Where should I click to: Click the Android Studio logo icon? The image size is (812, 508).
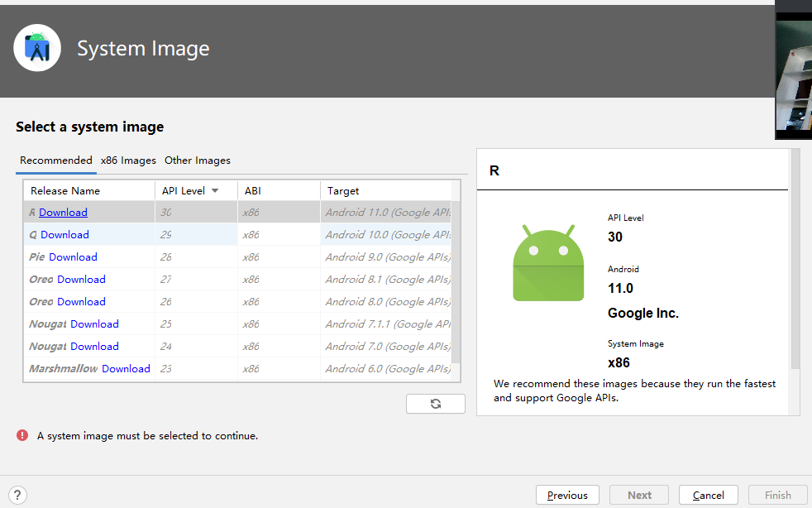pyautogui.click(x=37, y=48)
